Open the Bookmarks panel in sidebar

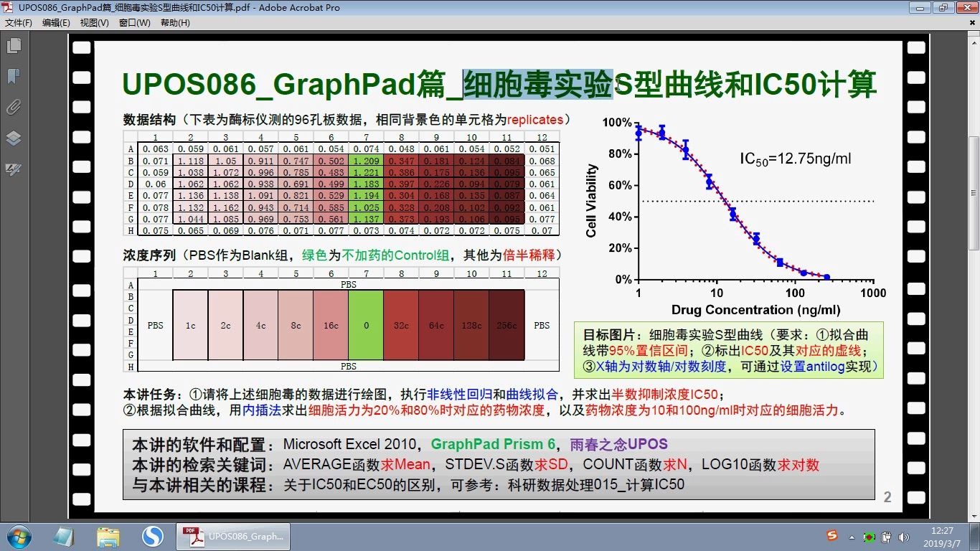coord(14,77)
